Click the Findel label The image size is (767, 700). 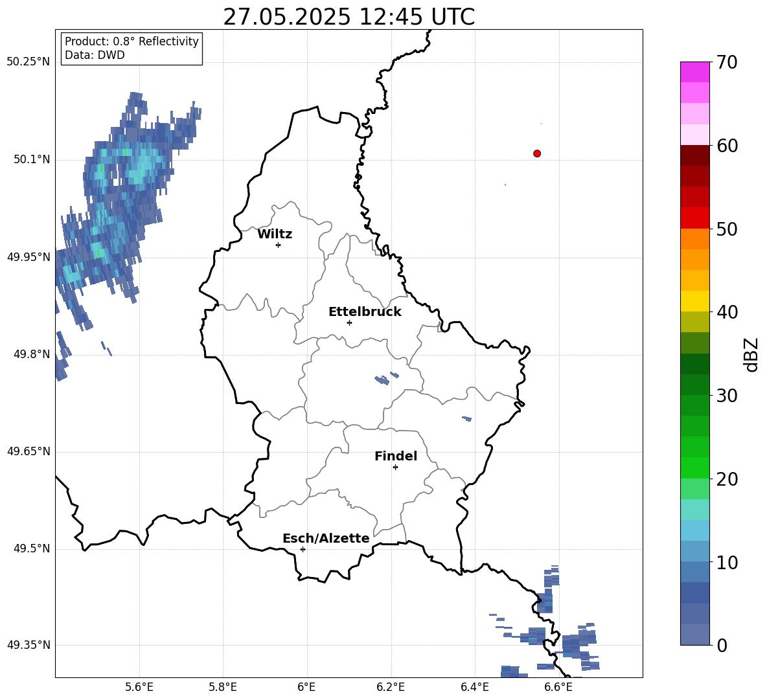click(396, 456)
